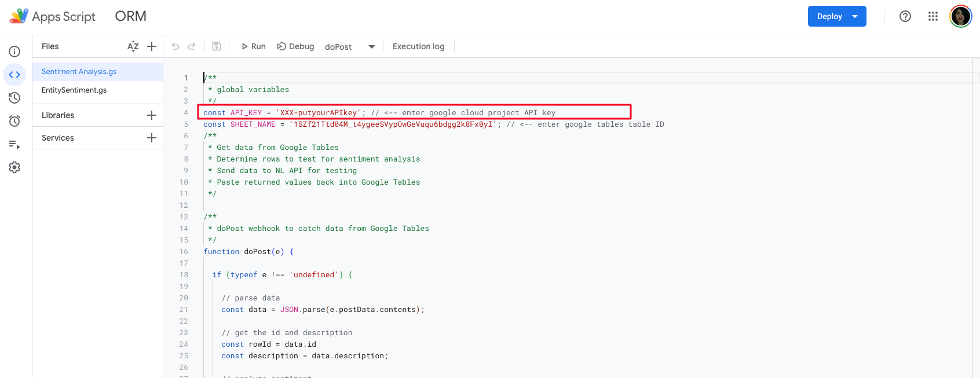Image resolution: width=980 pixels, height=378 pixels.
Task: Open the Execution log
Action: 419,46
